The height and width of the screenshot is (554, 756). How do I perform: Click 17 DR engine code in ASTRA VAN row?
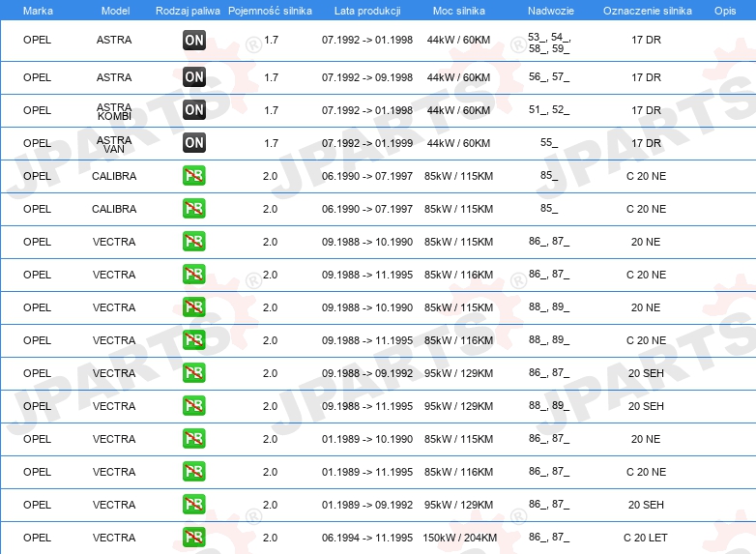[x=646, y=143]
